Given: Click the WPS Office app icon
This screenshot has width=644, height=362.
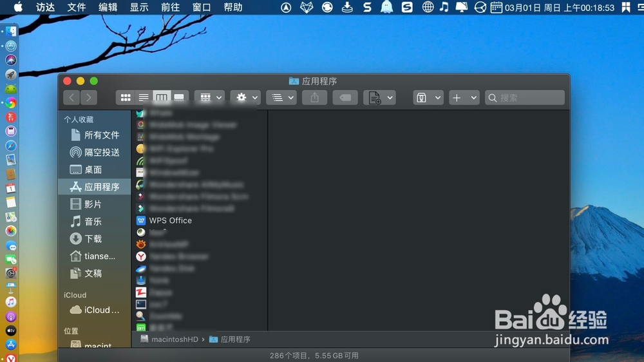Looking at the screenshot, I should point(141,221).
